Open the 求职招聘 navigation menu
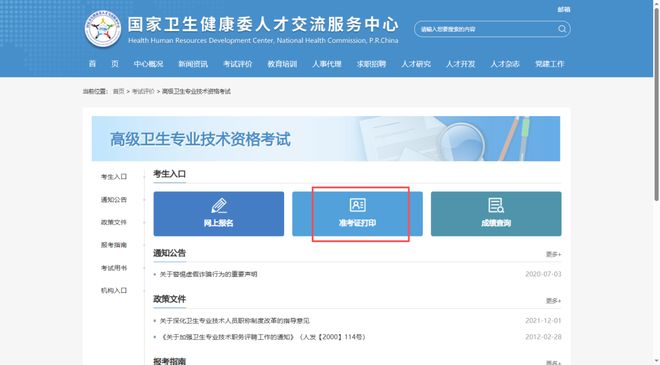Image resolution: width=660 pixels, height=365 pixels. (x=371, y=64)
